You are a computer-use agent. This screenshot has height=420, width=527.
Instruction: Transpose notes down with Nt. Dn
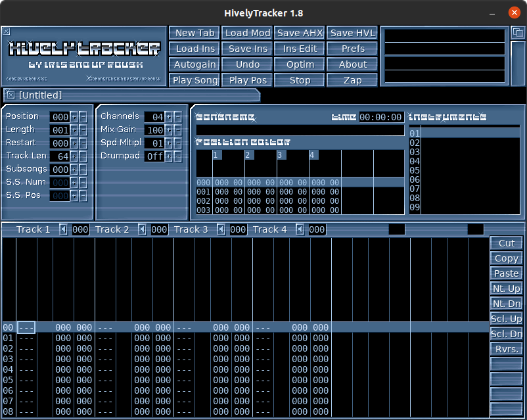(x=506, y=304)
